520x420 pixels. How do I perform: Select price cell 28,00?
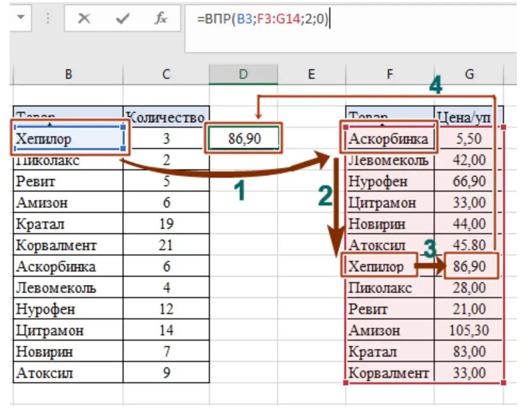pyautogui.click(x=468, y=287)
